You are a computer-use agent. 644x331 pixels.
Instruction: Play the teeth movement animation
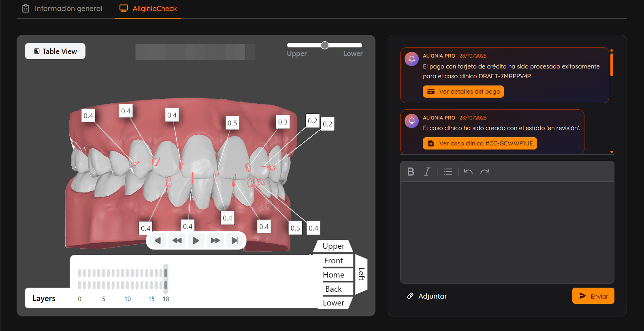tap(196, 241)
